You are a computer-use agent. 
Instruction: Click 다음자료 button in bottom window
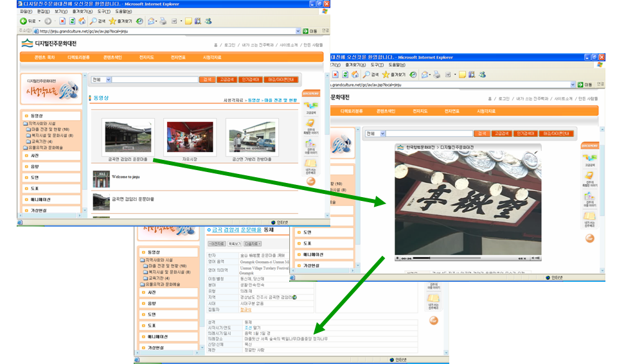click(x=252, y=244)
